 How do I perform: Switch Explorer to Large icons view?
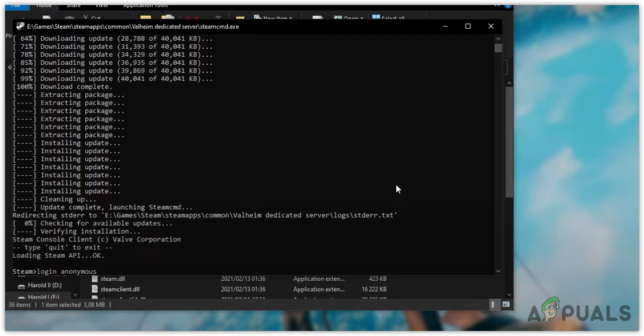(x=506, y=304)
